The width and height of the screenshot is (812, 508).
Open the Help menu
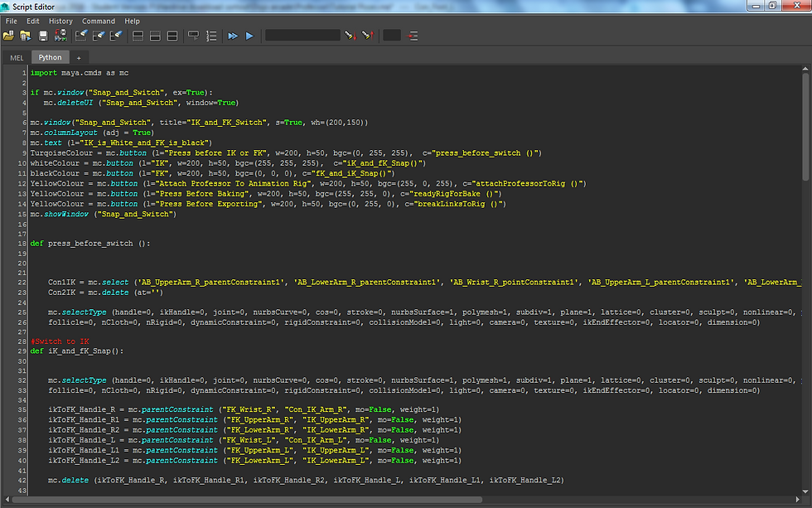point(132,22)
